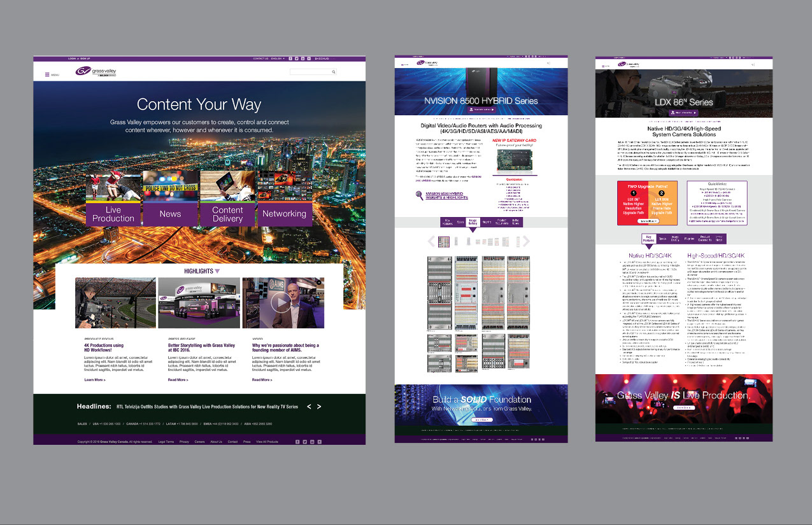Click the search magnifier icon on homepage
The image size is (812, 525).
click(333, 73)
